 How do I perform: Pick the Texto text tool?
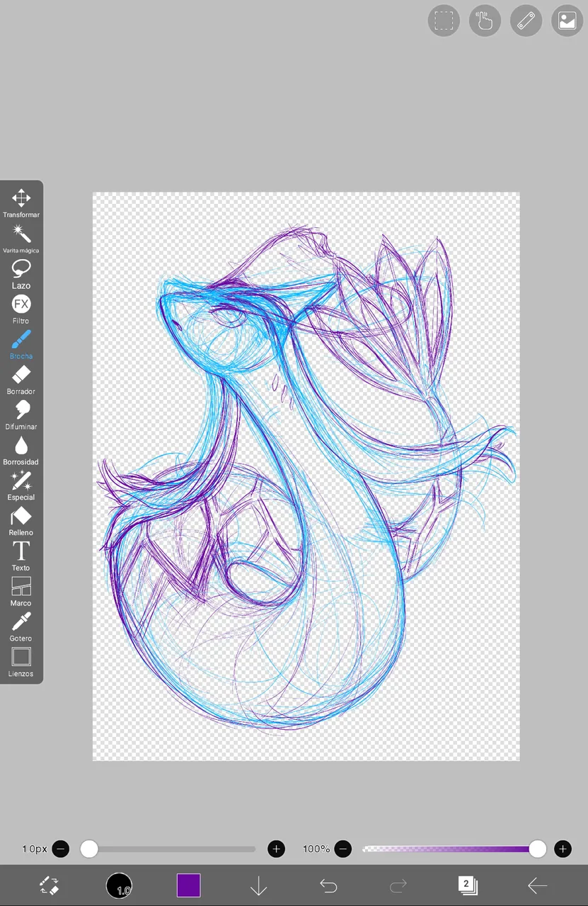point(21,556)
